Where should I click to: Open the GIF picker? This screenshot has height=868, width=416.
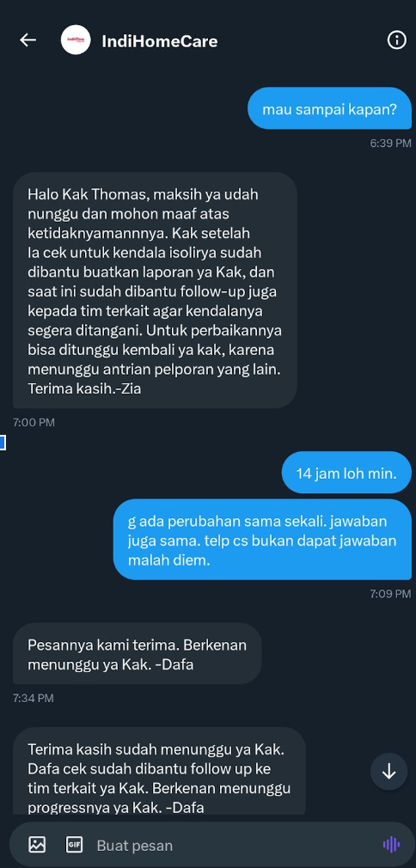[74, 844]
